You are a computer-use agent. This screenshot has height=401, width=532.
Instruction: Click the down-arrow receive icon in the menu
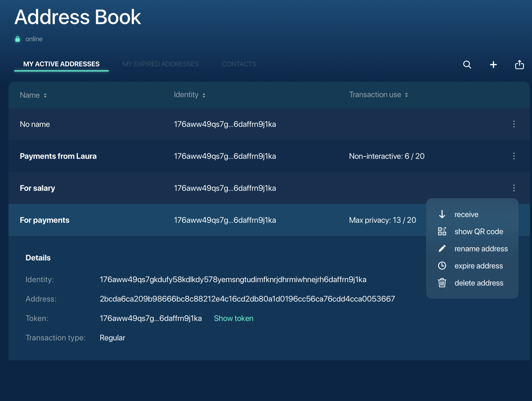point(441,214)
